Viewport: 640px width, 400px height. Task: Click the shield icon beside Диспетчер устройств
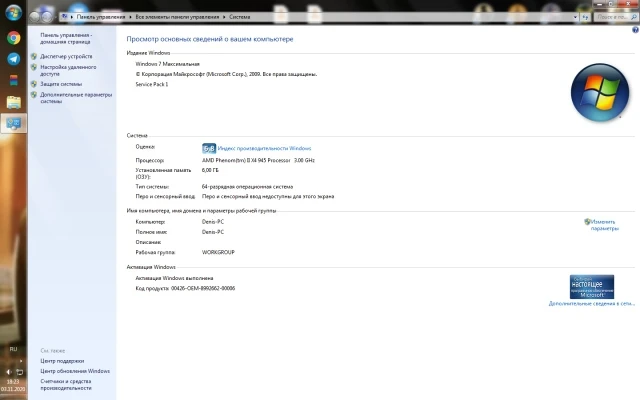pos(34,56)
